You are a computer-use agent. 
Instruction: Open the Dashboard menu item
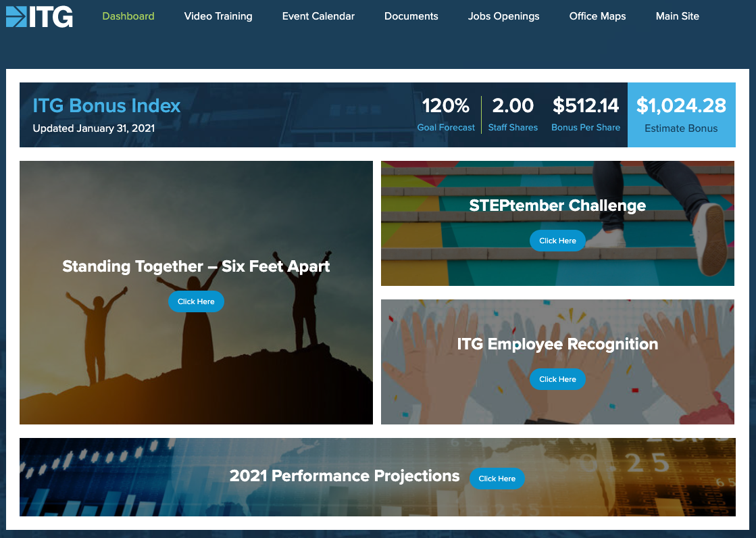(x=128, y=16)
